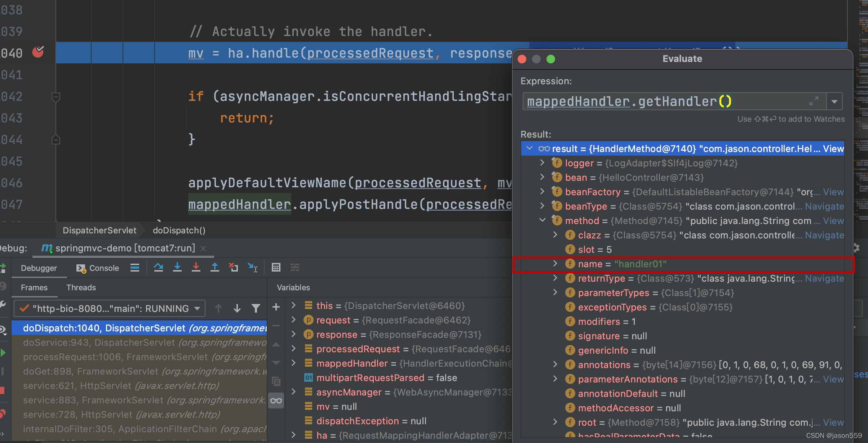Select the dispatchException = null variable

399,421
